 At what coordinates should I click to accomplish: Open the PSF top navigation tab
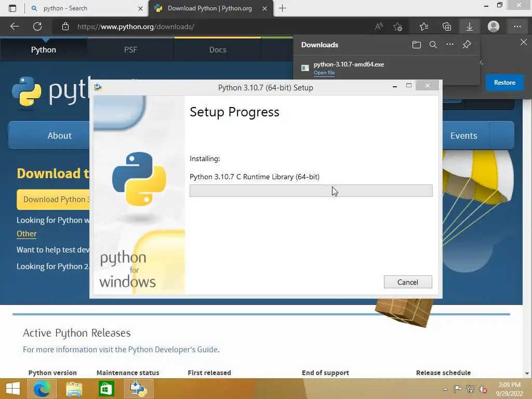tap(130, 49)
